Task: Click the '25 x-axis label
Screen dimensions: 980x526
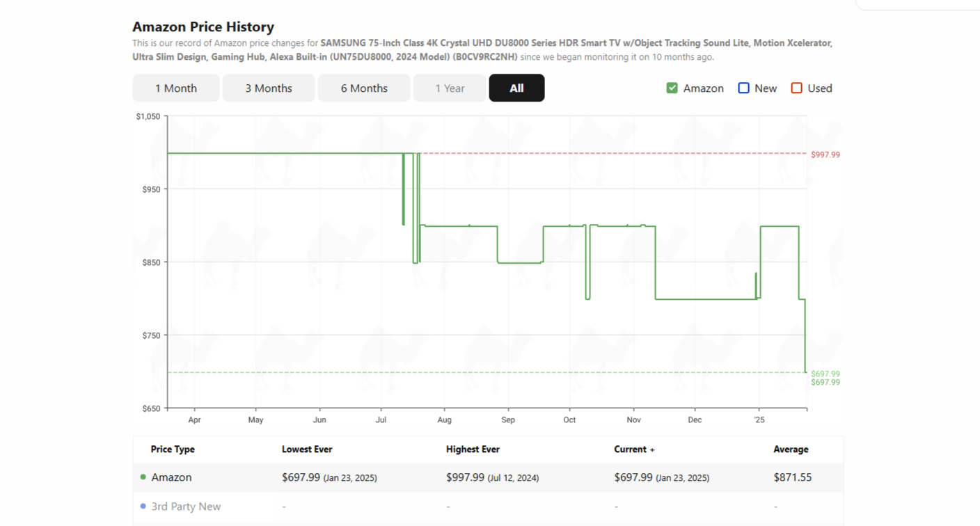Action: pyautogui.click(x=759, y=420)
